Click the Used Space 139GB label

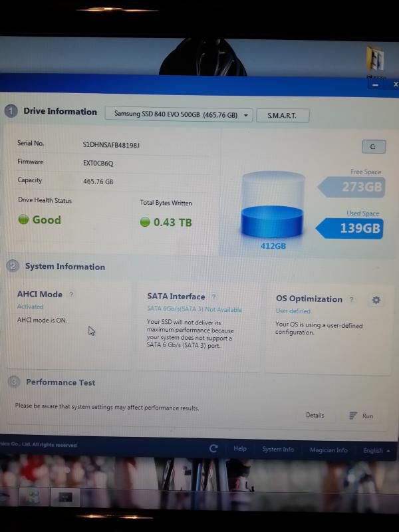tap(350, 228)
